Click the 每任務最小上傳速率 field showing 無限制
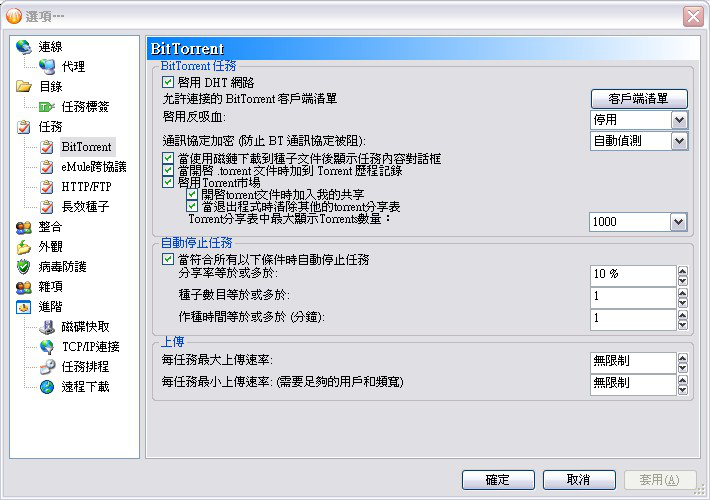 click(633, 385)
